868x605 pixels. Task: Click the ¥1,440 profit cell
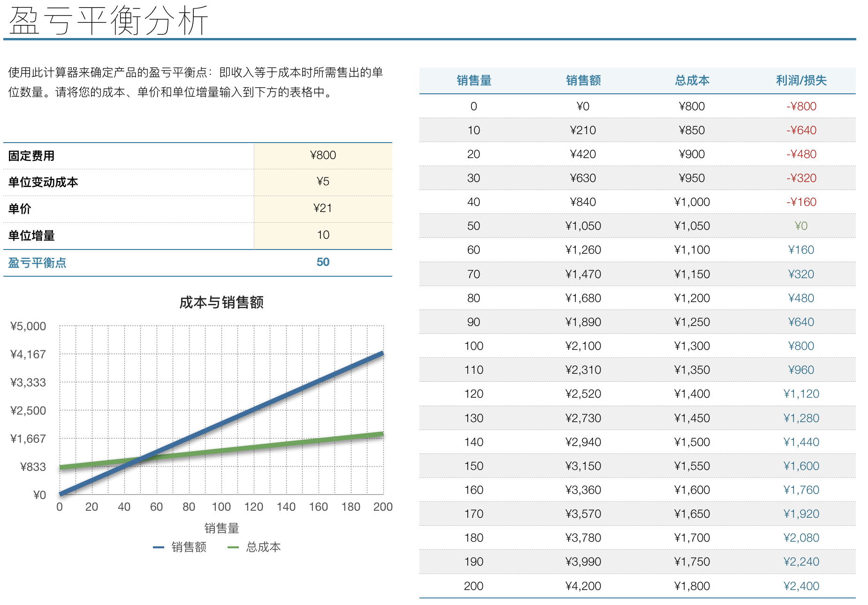coord(801,442)
